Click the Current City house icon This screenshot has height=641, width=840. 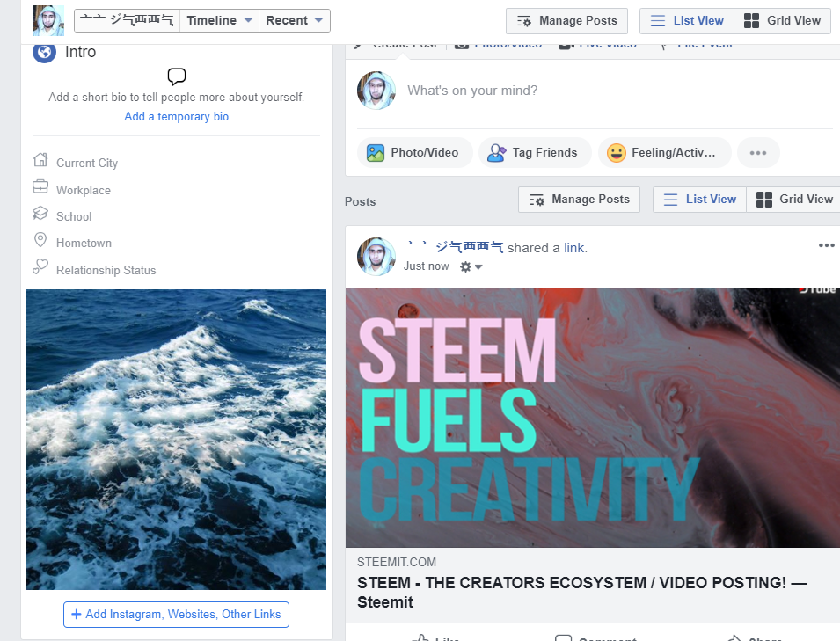pyautogui.click(x=40, y=159)
